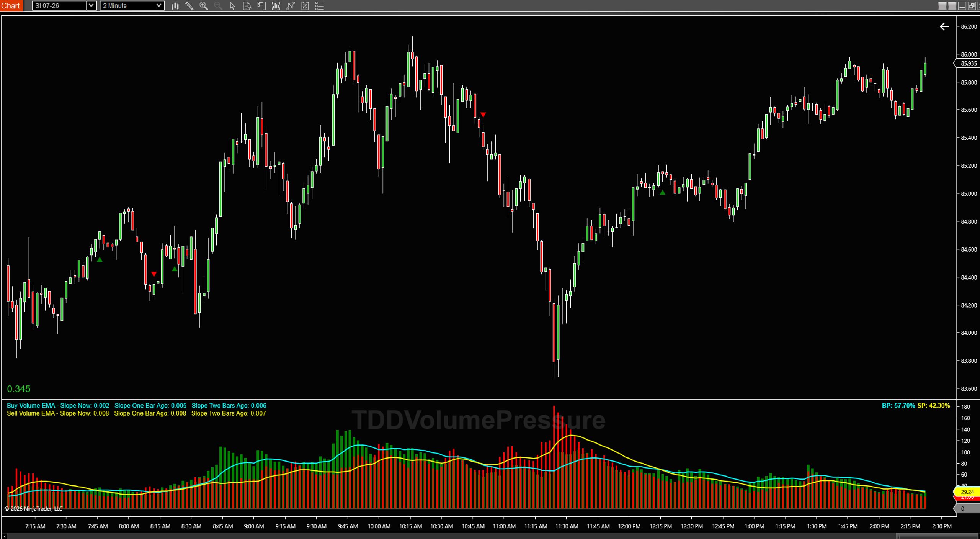Click the return arrow at chart top right
The image size is (980, 539).
coord(944,26)
